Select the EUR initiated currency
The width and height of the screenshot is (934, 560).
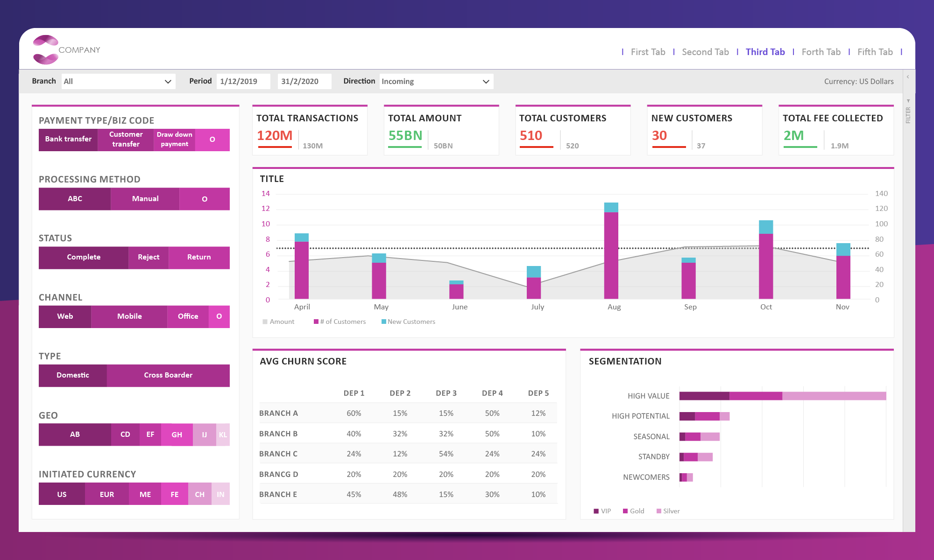(x=107, y=494)
